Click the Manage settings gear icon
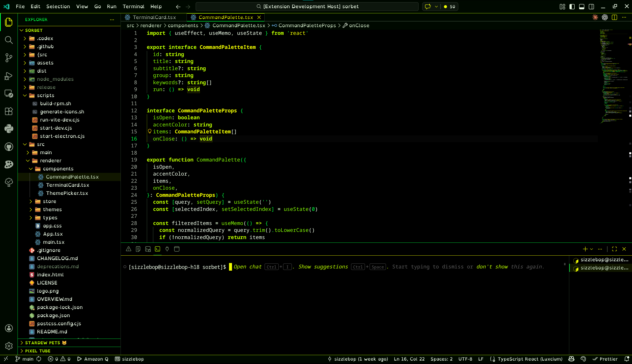Viewport: 632px width, 364px height. (x=9, y=346)
